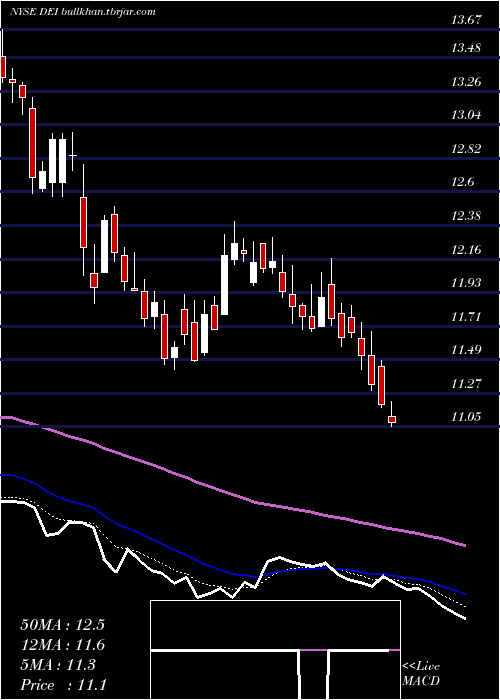Select the 11.93 price axis label
Viewport: 500px width, 700px height.
466,283
